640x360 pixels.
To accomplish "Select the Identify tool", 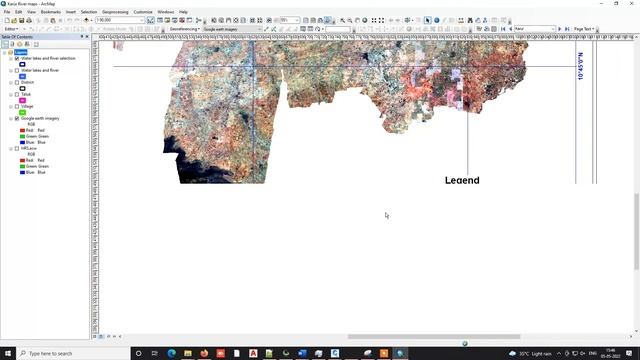I will (436, 20).
